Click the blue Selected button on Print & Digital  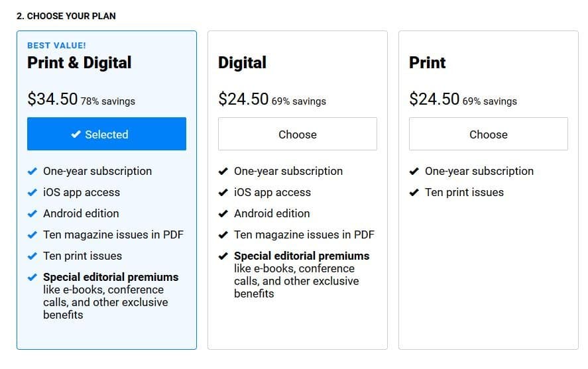[x=107, y=134]
